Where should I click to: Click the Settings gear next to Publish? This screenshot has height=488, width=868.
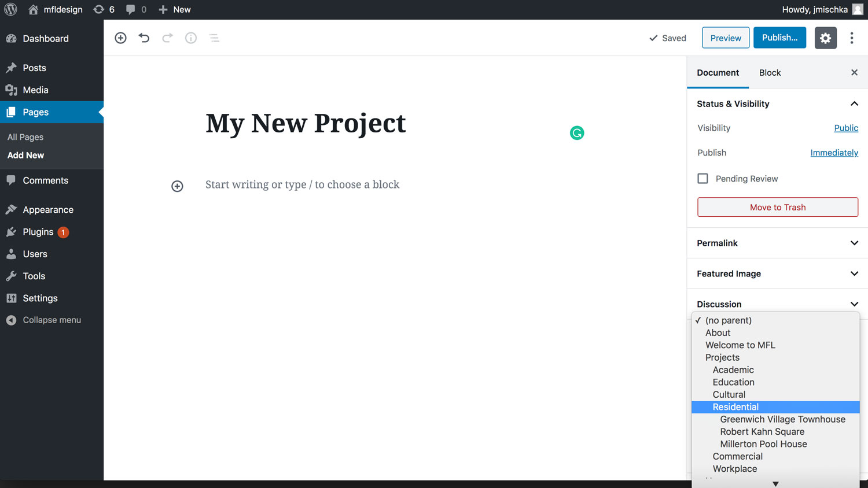[825, 38]
